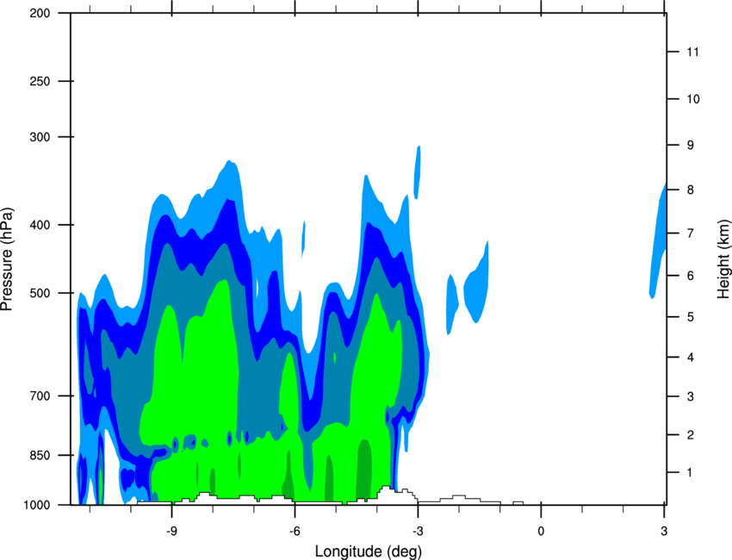Viewport: 732px width, 560px height.
Task: Click the -9 longitude tick label
Action: (x=171, y=531)
